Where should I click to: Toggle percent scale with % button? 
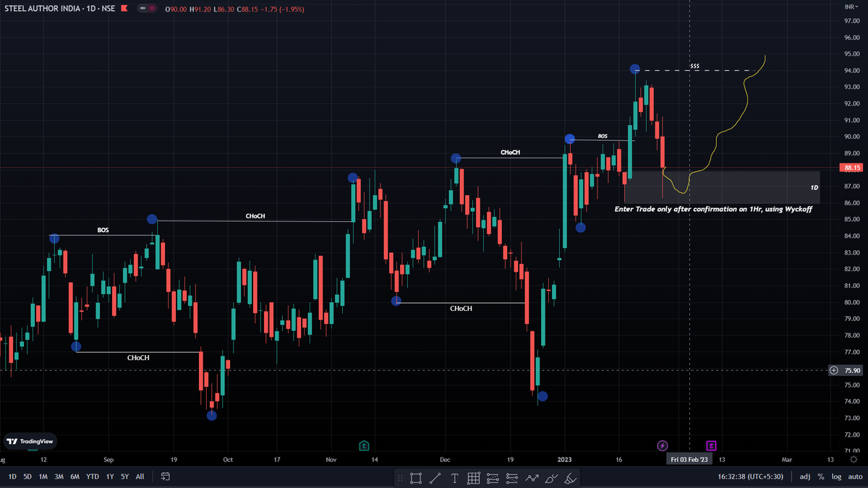pos(821,476)
